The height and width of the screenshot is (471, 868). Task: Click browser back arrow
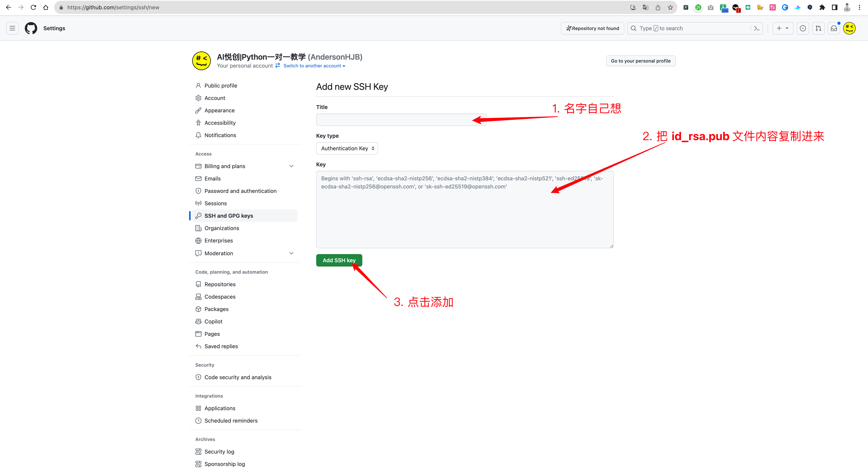click(x=8, y=7)
